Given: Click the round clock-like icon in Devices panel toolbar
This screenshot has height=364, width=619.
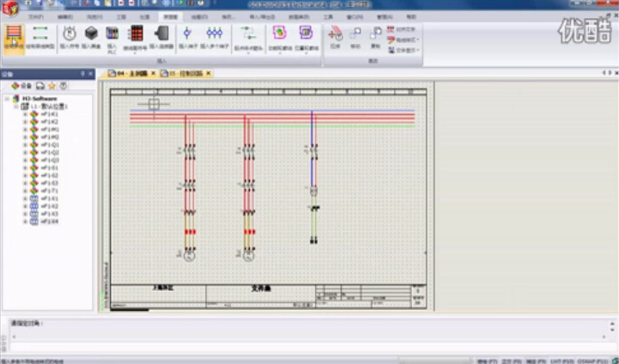Looking at the screenshot, I should point(64,86).
